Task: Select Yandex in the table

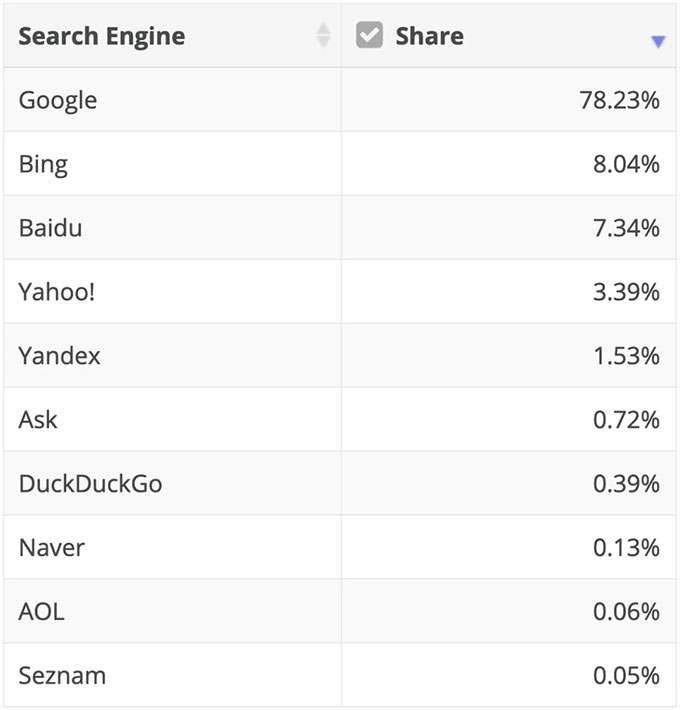Action: point(59,356)
